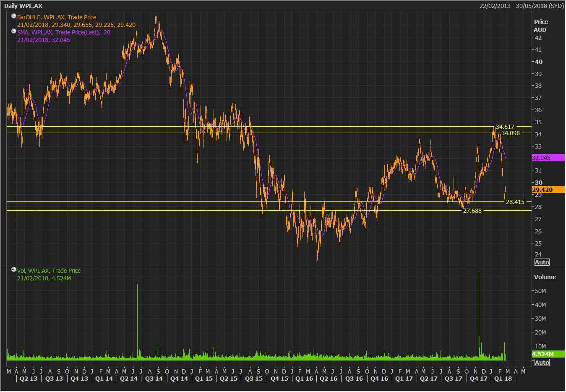Click the Q2 14 quarter label

[x=129, y=379]
